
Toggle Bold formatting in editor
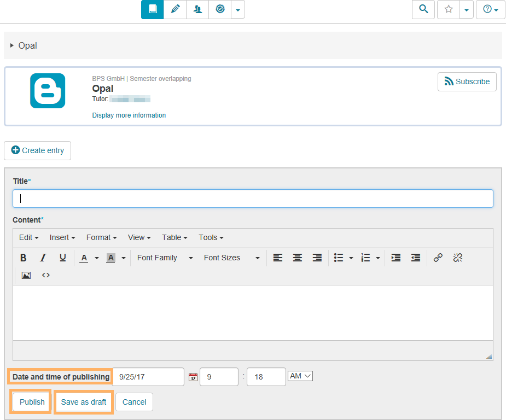click(24, 258)
